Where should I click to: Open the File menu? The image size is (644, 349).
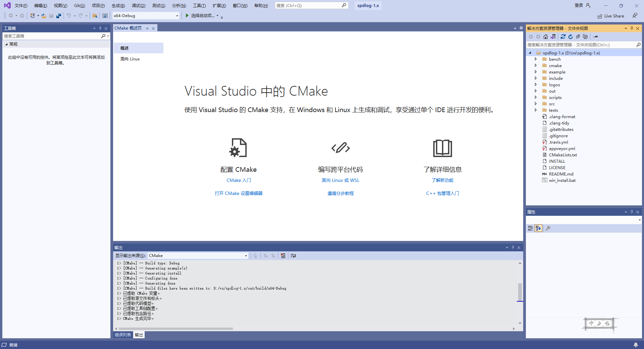(21, 6)
